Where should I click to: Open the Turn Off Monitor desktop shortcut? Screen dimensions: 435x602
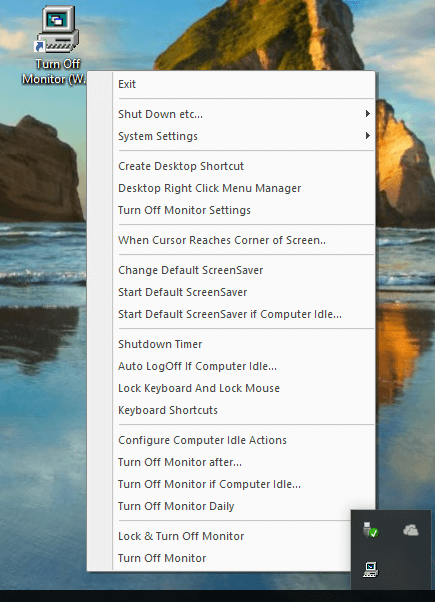point(58,44)
